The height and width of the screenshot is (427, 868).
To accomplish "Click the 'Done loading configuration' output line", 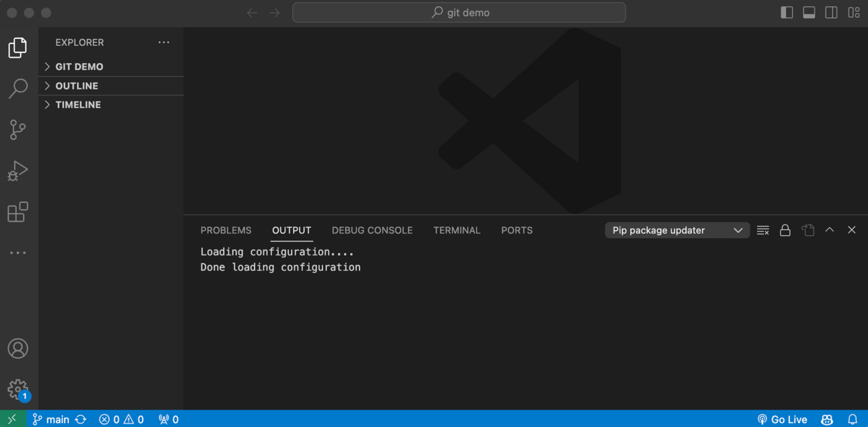I will 280,267.
